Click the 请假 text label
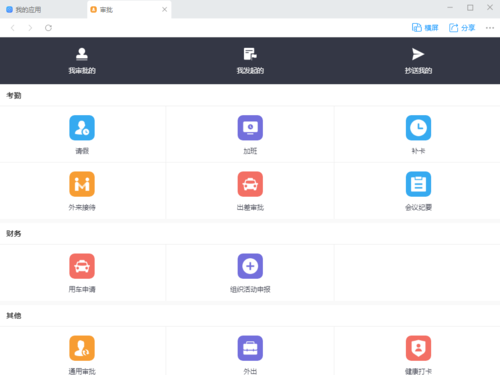Screen dimensions: 500x375 click(82, 151)
